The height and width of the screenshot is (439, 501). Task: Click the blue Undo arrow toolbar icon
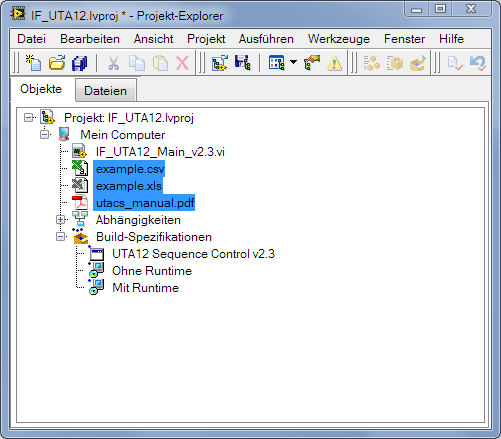(478, 63)
